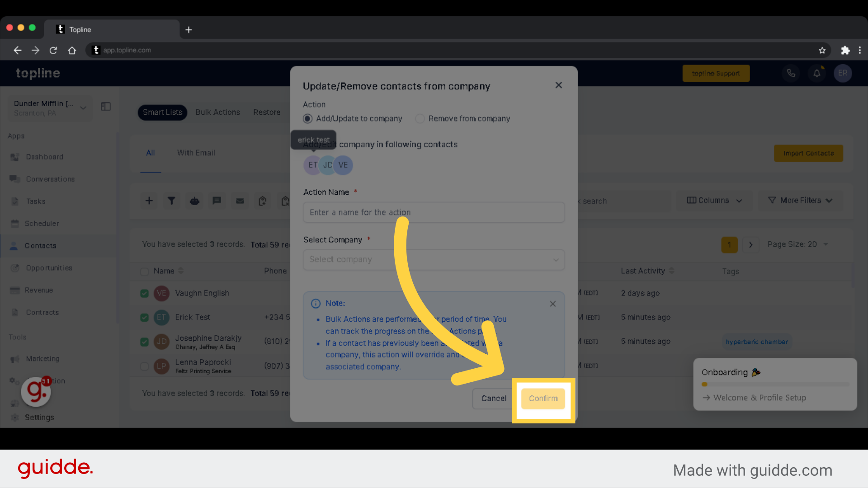Select the Remove from company radio button
The height and width of the screenshot is (488, 868).
click(419, 118)
